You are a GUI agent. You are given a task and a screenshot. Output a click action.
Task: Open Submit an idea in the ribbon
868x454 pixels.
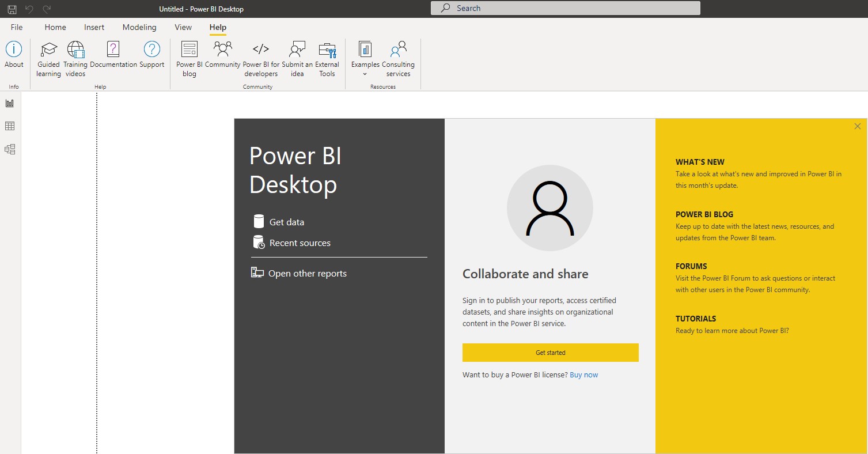click(297, 49)
